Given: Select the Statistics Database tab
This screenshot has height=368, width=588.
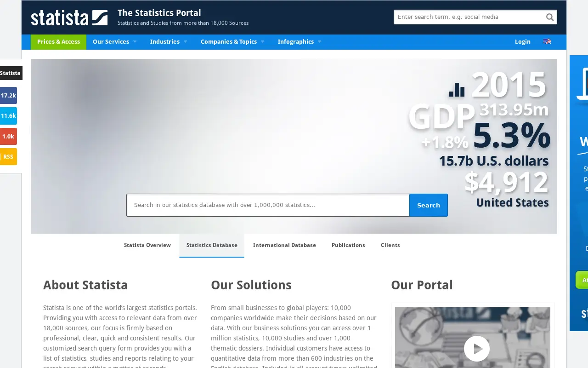Looking at the screenshot, I should [212, 245].
